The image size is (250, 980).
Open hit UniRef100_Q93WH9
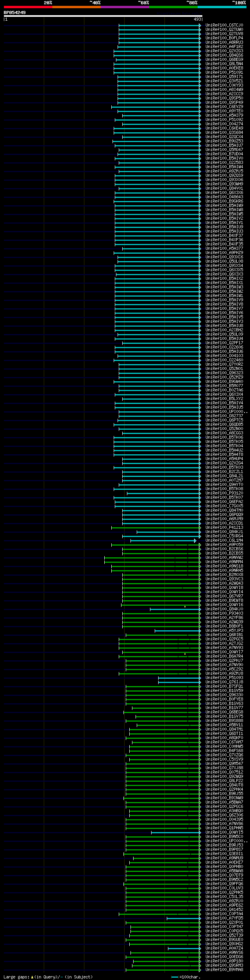click(x=224, y=184)
